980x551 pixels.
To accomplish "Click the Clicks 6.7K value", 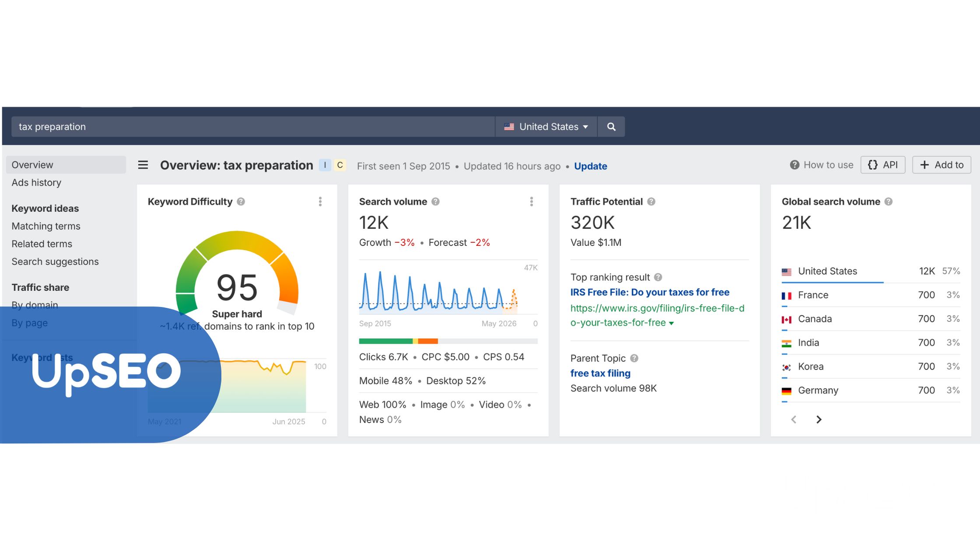I will point(384,357).
